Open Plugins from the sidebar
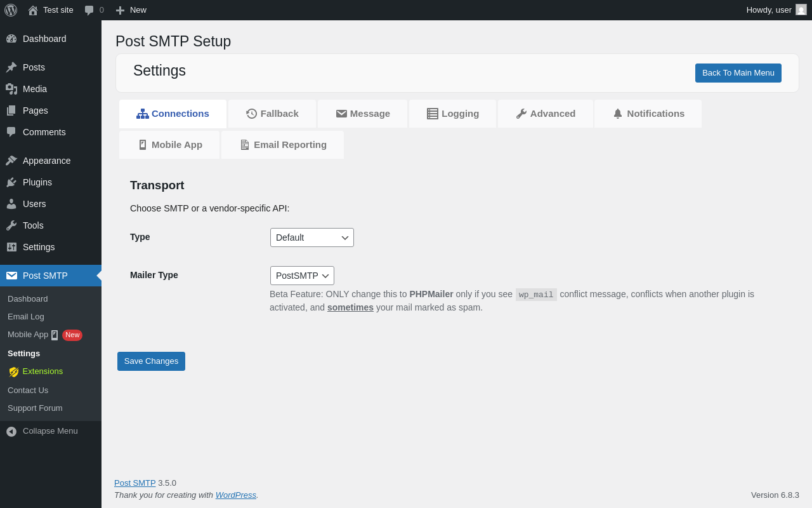 [x=37, y=182]
